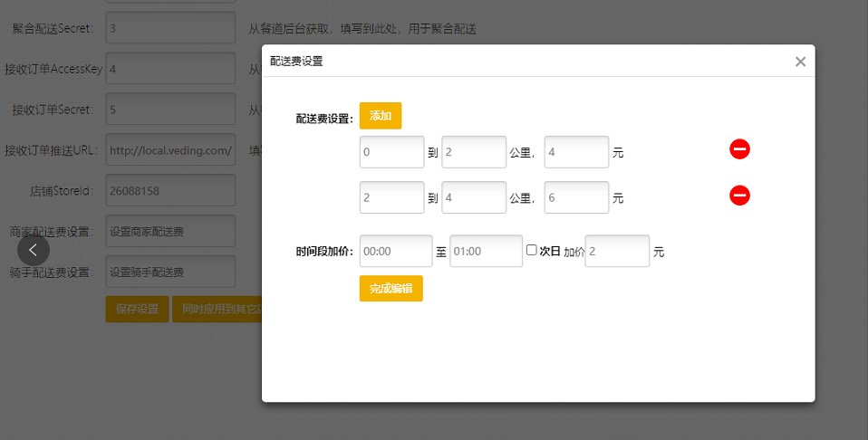Click the 加价 surcharge amount field
Viewport: 868px width, 440px height.
click(617, 251)
